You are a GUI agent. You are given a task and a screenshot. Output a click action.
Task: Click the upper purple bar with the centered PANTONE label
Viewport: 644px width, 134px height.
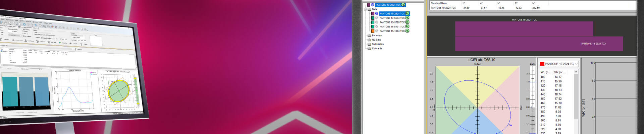(524, 28)
